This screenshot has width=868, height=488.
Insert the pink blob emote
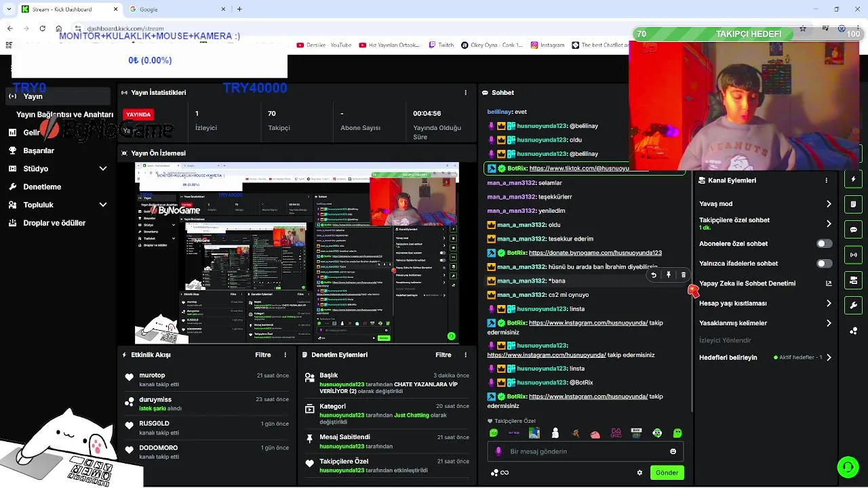tap(595, 434)
